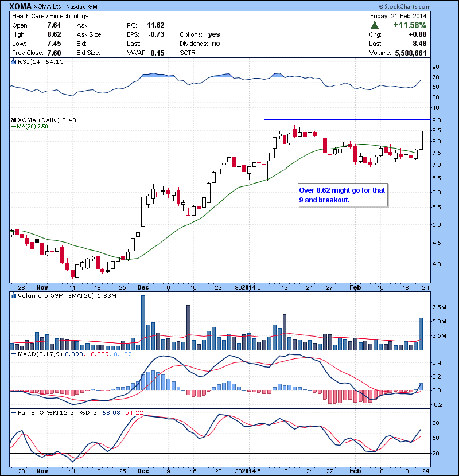Click the Open value 7.64

54,25
